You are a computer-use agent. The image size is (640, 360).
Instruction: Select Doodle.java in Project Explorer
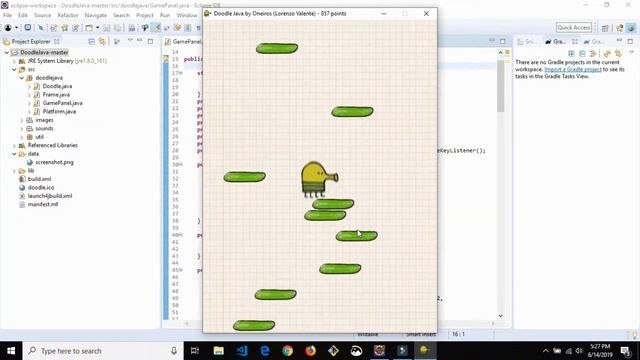57,86
